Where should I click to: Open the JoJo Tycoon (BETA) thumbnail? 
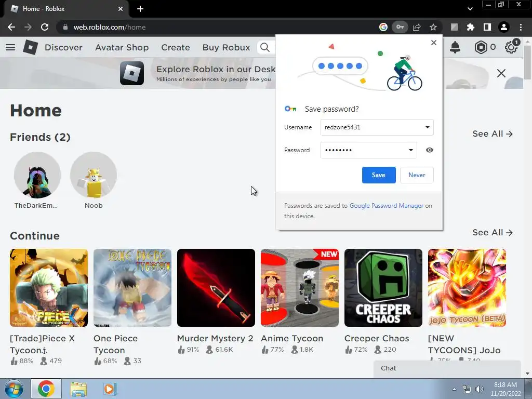(x=467, y=288)
